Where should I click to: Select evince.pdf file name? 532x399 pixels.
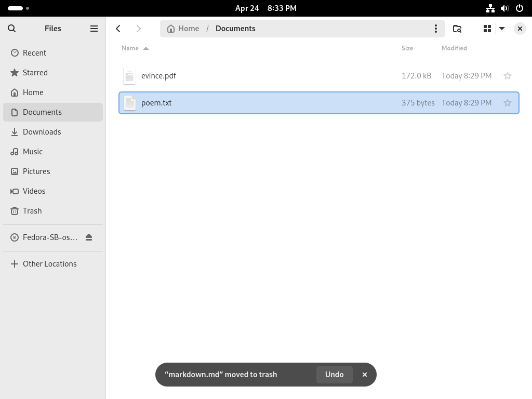(158, 76)
